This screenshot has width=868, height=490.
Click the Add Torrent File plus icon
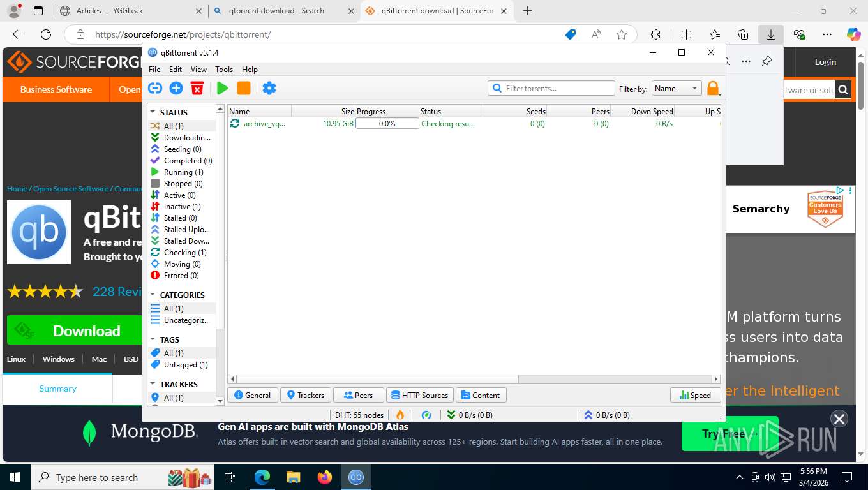176,88
